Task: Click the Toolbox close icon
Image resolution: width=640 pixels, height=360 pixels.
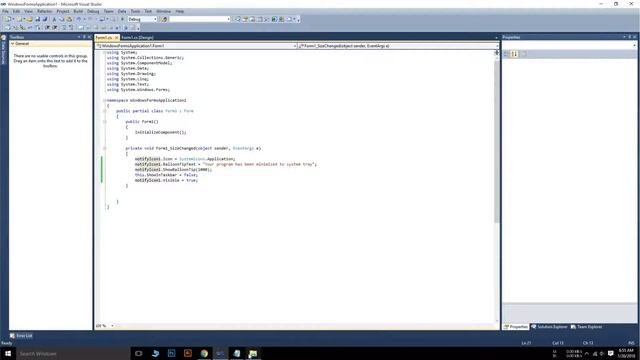Action: pyautogui.click(x=89, y=37)
